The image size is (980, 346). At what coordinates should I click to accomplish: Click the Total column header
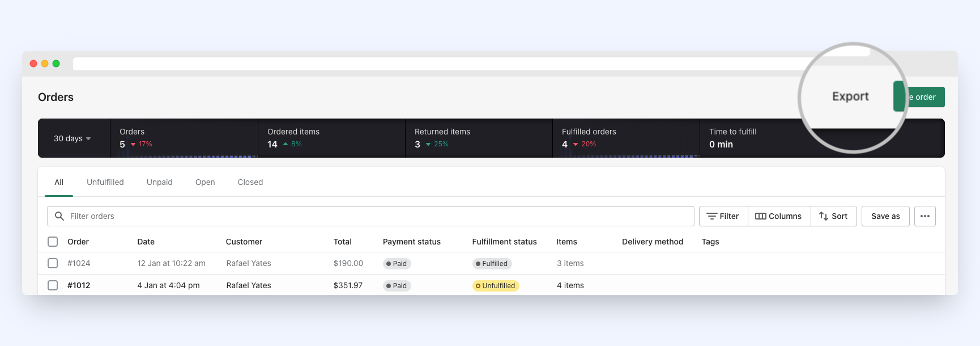342,242
